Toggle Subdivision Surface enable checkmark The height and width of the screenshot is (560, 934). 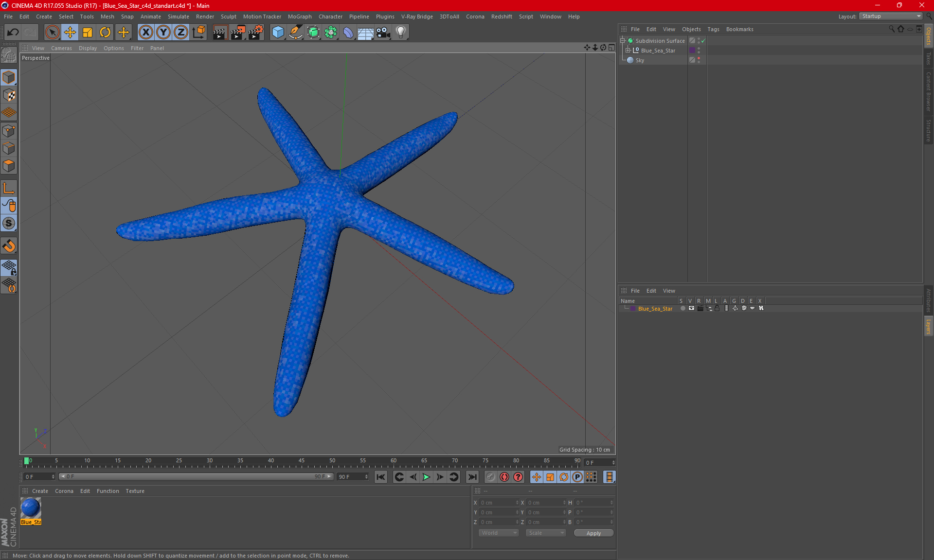point(703,41)
